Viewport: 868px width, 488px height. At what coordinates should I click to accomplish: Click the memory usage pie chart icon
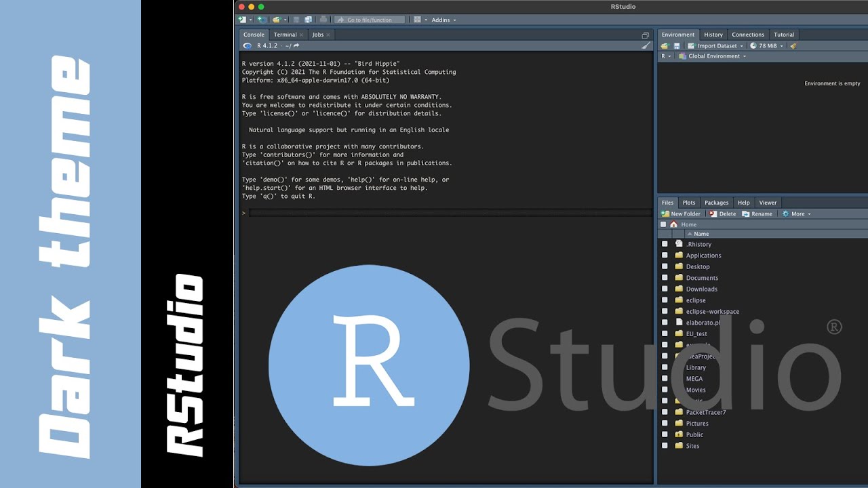pos(753,45)
